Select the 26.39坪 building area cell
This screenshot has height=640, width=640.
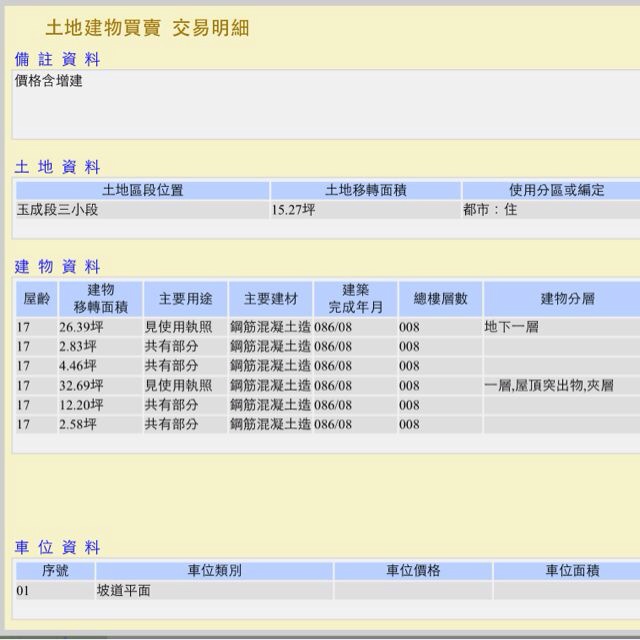[101, 327]
